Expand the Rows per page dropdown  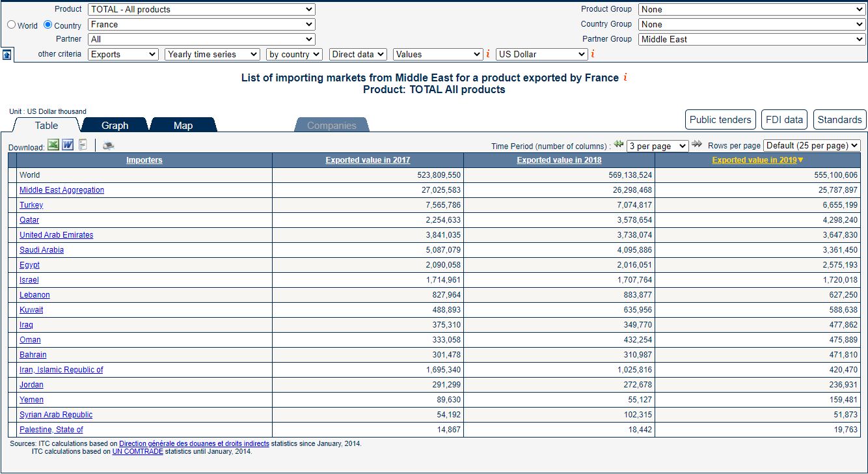811,146
